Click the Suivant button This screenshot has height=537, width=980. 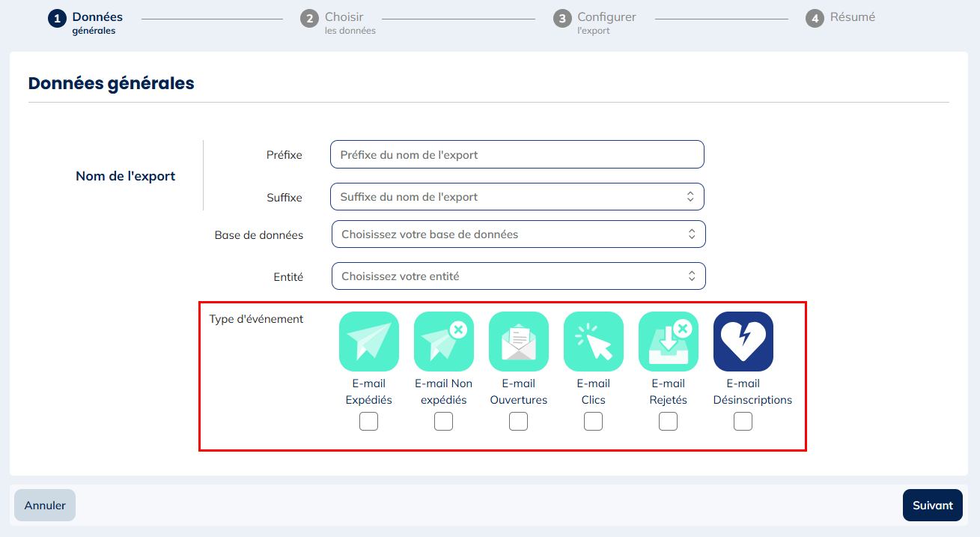click(932, 506)
